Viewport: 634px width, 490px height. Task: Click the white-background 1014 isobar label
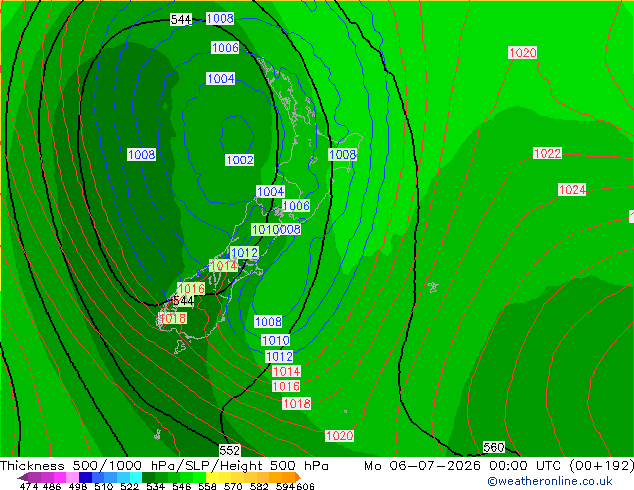point(286,371)
